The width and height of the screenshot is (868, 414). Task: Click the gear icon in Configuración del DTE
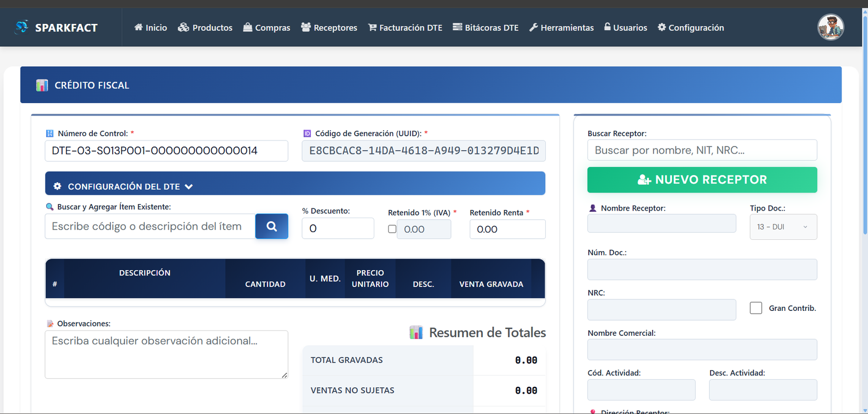[x=58, y=186]
